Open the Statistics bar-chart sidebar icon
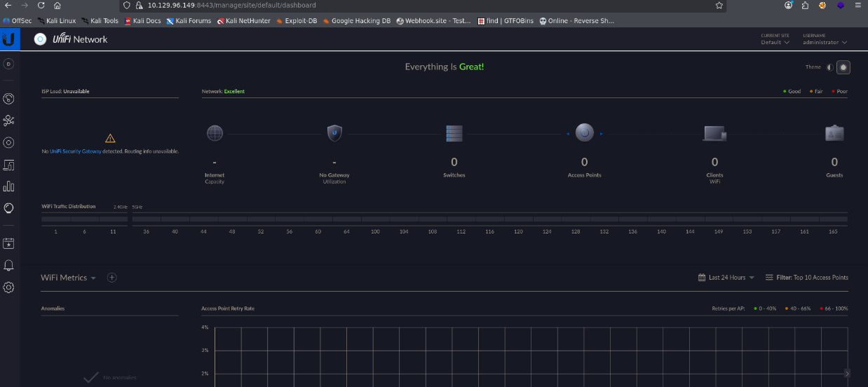This screenshot has height=387, width=868. pyautogui.click(x=8, y=186)
